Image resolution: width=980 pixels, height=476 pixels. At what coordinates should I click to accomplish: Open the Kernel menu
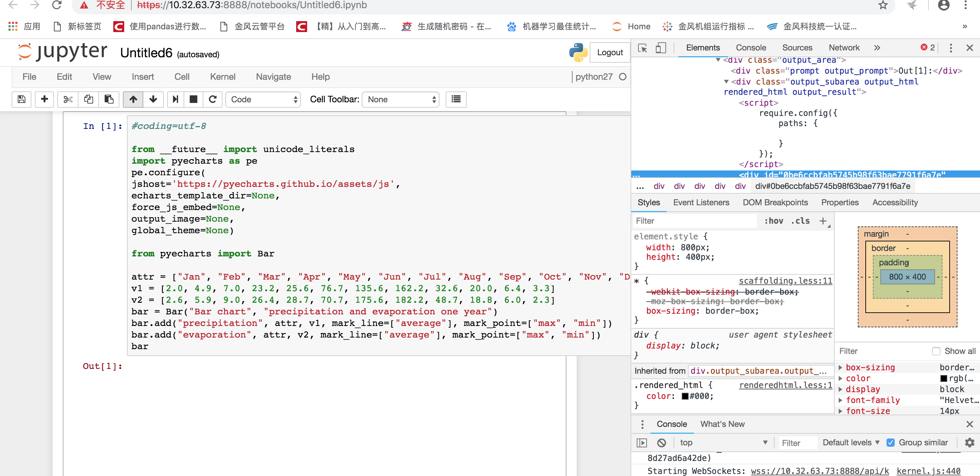coord(223,76)
